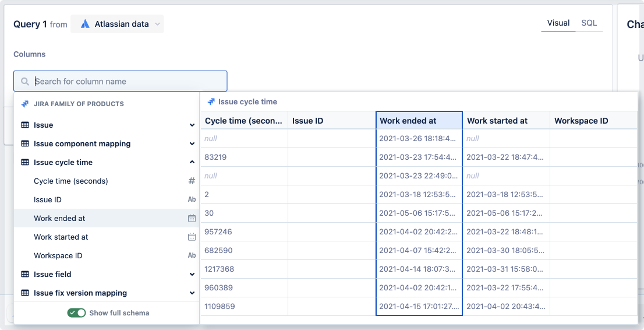The height and width of the screenshot is (330, 644).
Task: Click the cell 2021-03-30 18:05:5...
Action: pyautogui.click(x=507, y=250)
